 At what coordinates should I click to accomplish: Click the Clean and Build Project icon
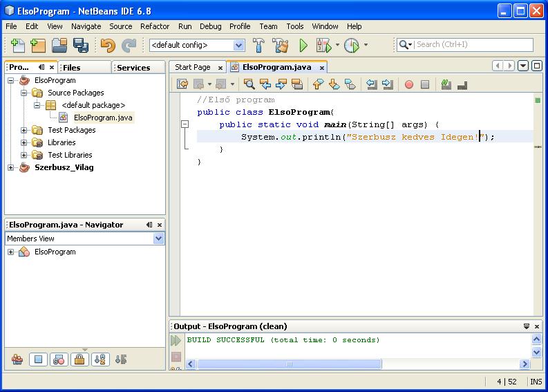pyautogui.click(x=280, y=46)
